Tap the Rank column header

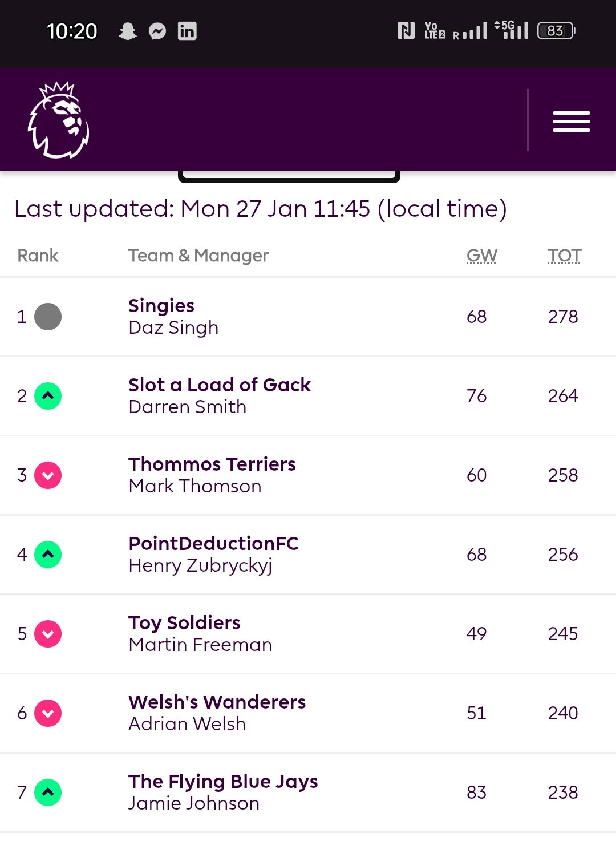[x=38, y=256]
